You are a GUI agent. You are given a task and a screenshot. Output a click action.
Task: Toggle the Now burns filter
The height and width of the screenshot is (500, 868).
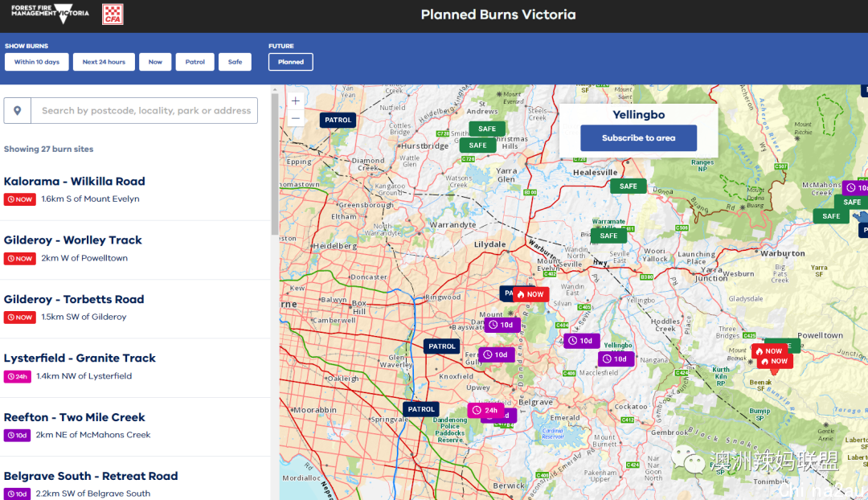click(155, 62)
